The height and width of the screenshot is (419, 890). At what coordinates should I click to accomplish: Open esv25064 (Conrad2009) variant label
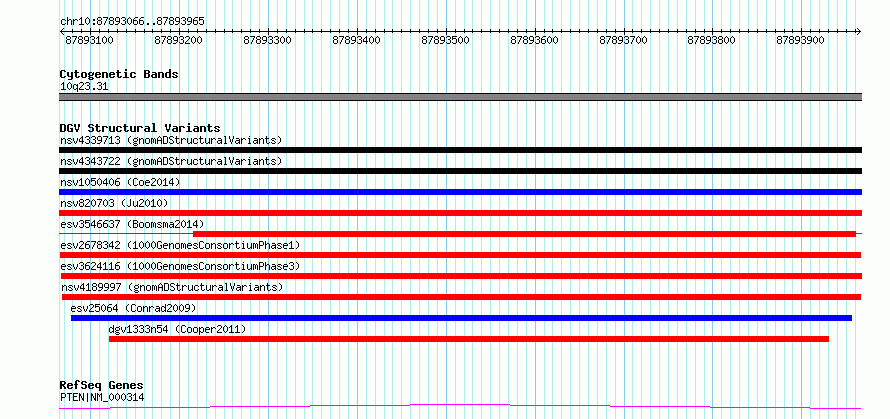[133, 308]
